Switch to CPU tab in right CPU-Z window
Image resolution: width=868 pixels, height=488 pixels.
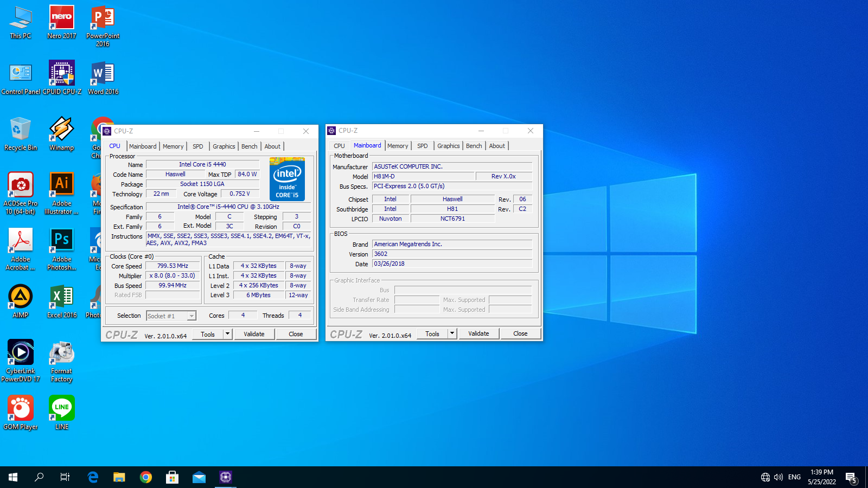pos(340,146)
